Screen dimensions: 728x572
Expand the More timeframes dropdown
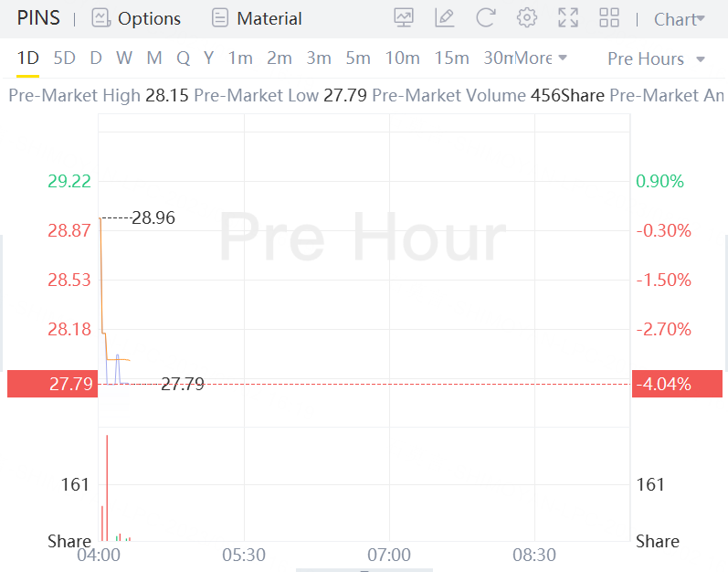(541, 58)
